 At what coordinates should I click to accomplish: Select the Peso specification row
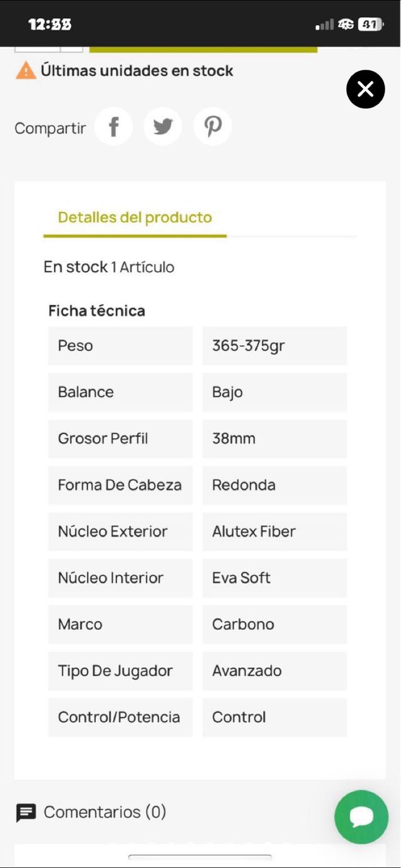120,346
